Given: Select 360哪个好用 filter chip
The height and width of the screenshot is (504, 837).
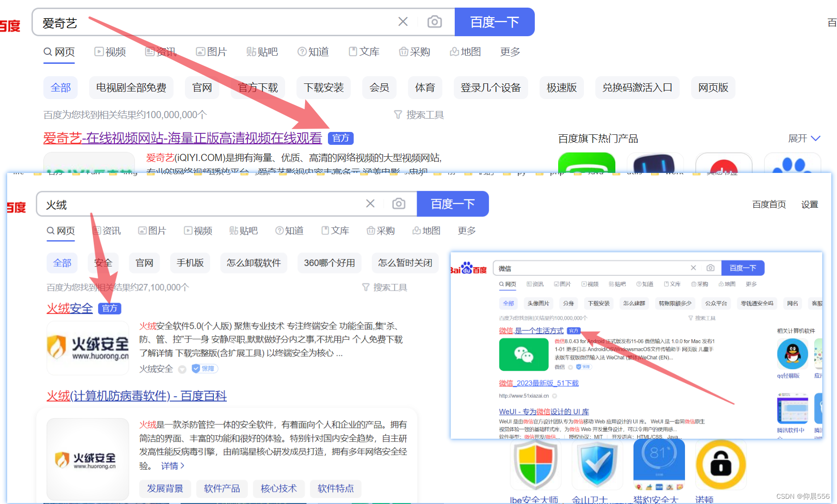Looking at the screenshot, I should coord(329,263).
